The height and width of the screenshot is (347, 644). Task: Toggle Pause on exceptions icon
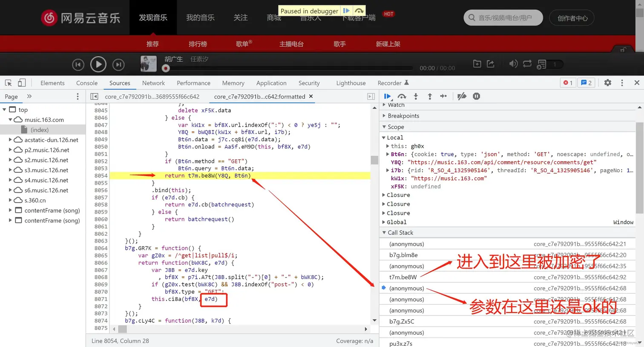pyautogui.click(x=476, y=96)
